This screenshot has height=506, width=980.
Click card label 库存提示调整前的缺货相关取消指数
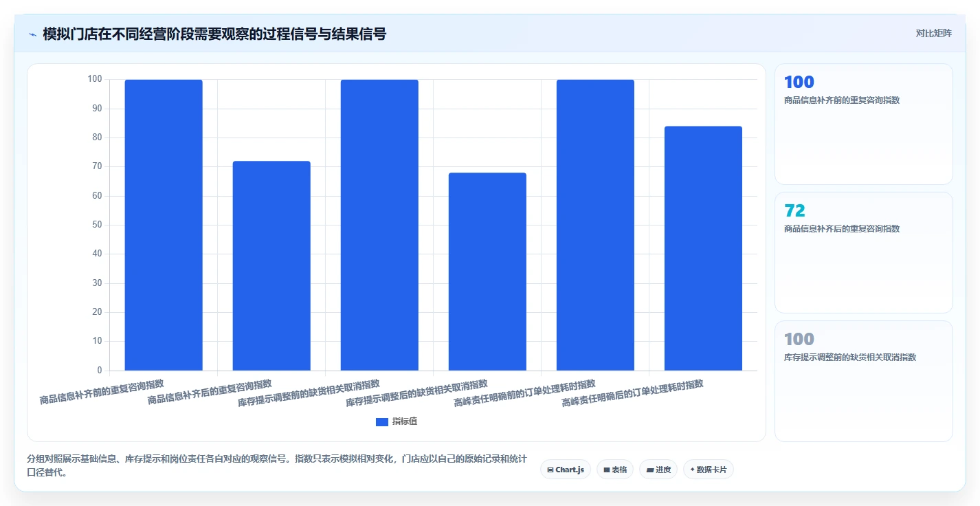pos(850,357)
